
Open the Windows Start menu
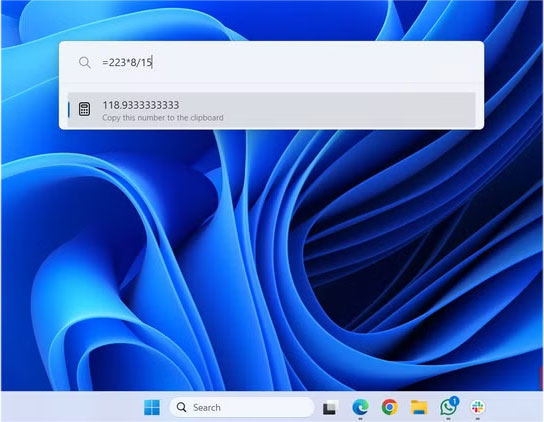point(152,407)
